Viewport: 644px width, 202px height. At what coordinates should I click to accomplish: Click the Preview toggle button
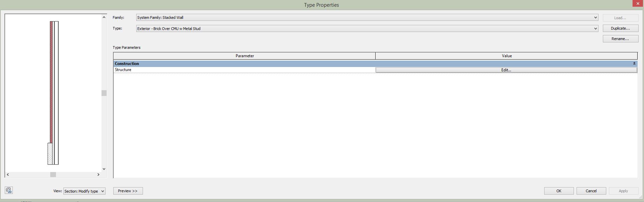click(x=128, y=191)
